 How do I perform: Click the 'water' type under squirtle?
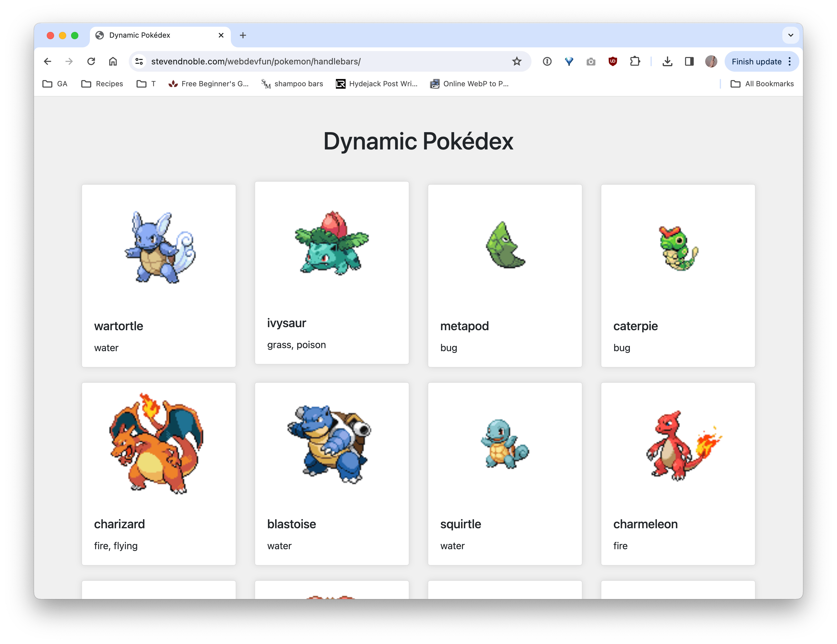pyautogui.click(x=452, y=546)
